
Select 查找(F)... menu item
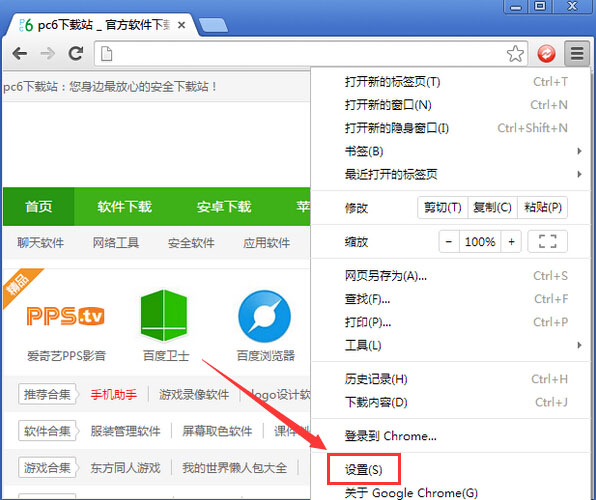coord(450,299)
